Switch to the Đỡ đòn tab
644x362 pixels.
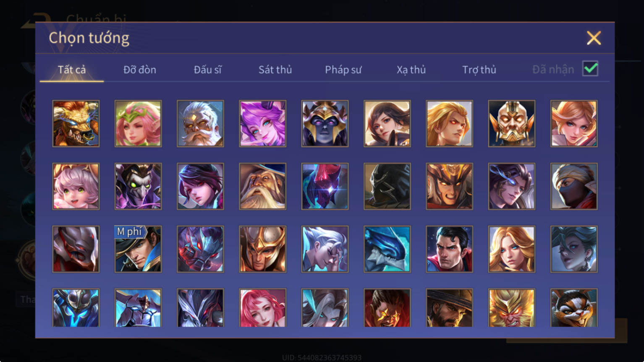pyautogui.click(x=139, y=70)
